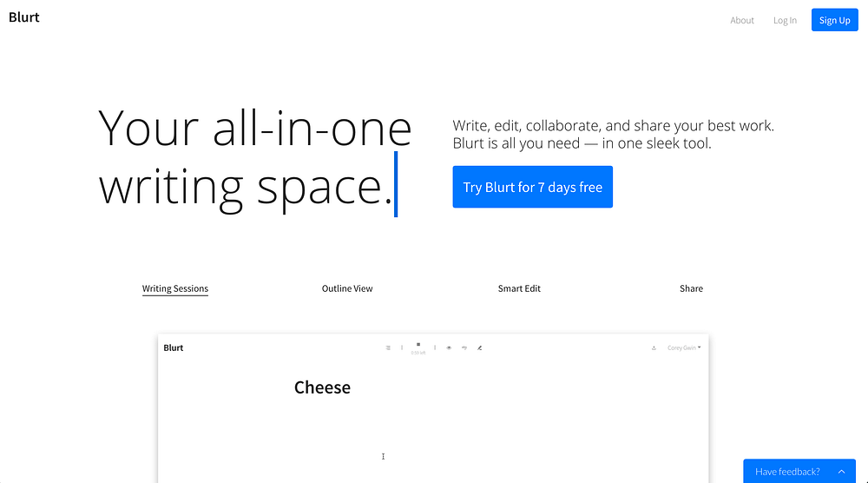
Task: Select the pen edit icon in editor toolbar
Action: pos(480,347)
